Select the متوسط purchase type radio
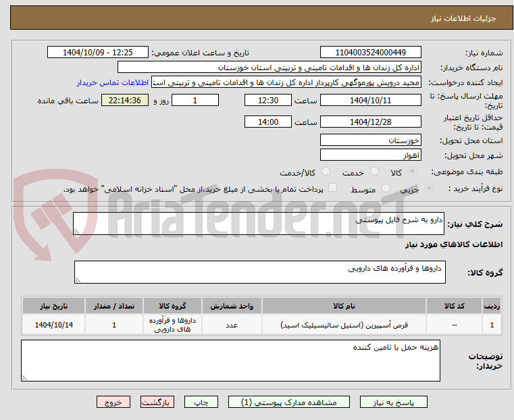Screen dimensions: 514x420 [386, 188]
